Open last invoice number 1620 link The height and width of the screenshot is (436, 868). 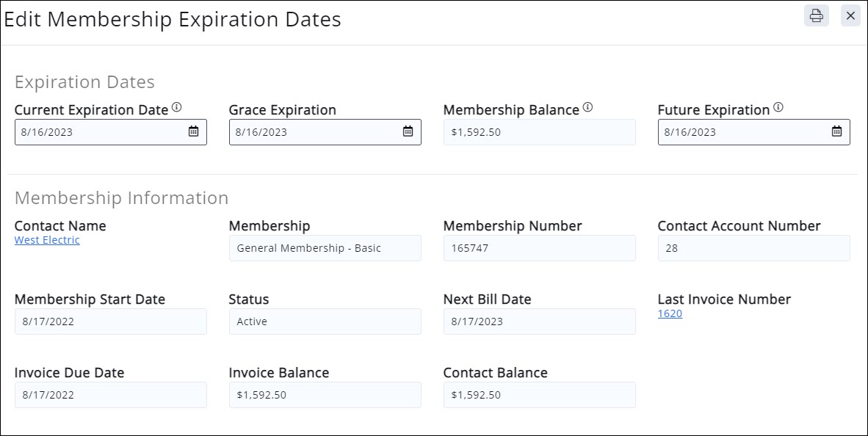pos(670,313)
